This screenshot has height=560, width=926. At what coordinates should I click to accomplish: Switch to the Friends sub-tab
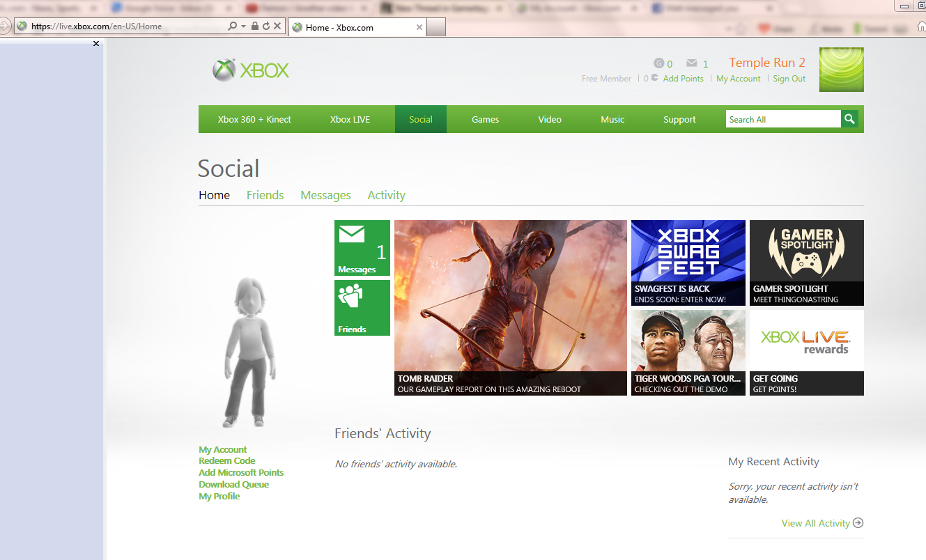click(x=265, y=195)
